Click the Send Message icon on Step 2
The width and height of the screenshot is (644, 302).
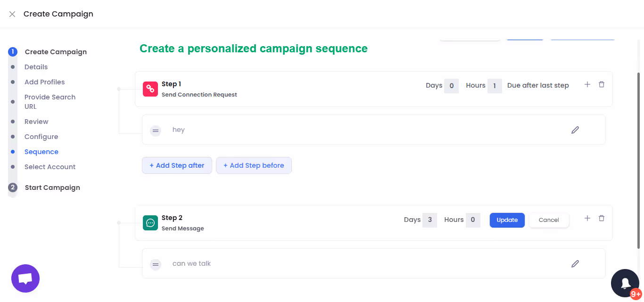coord(150,222)
